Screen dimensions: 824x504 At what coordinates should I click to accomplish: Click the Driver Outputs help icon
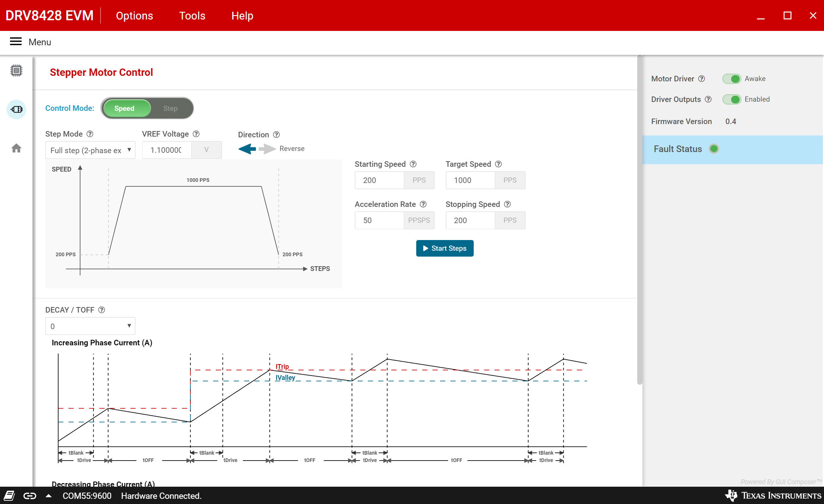click(708, 99)
